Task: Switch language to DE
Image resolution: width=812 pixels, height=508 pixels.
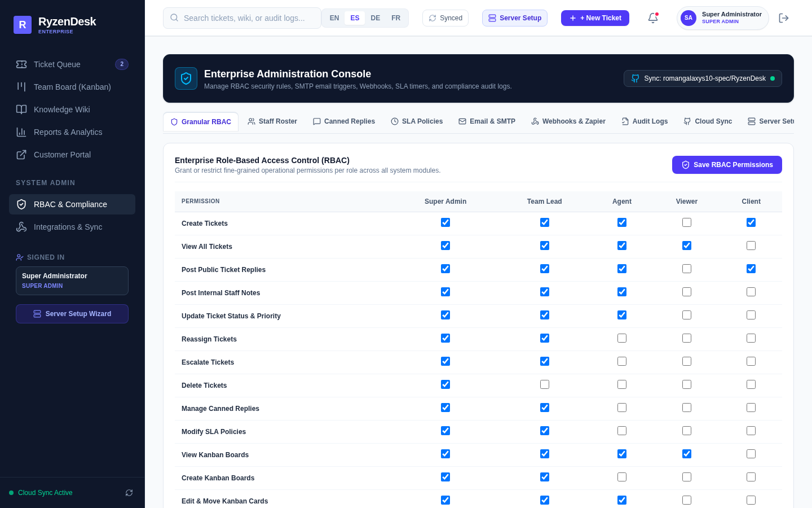Action: pyautogui.click(x=376, y=18)
